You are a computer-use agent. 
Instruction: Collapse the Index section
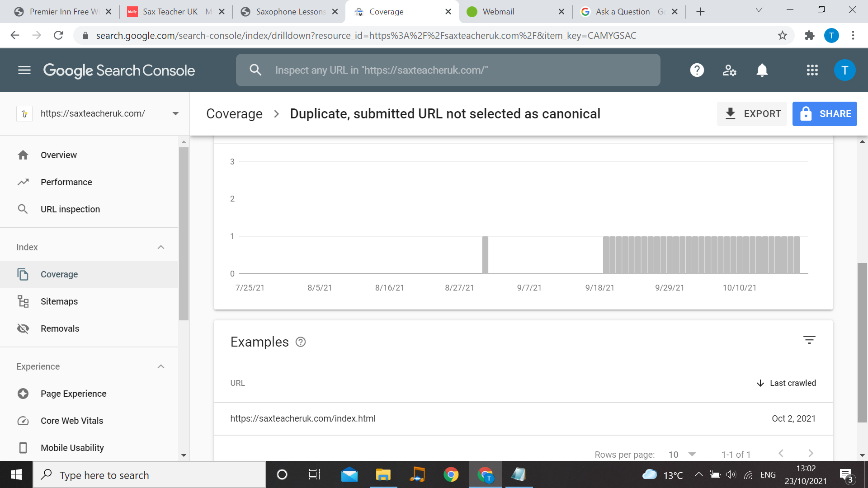[x=161, y=247]
